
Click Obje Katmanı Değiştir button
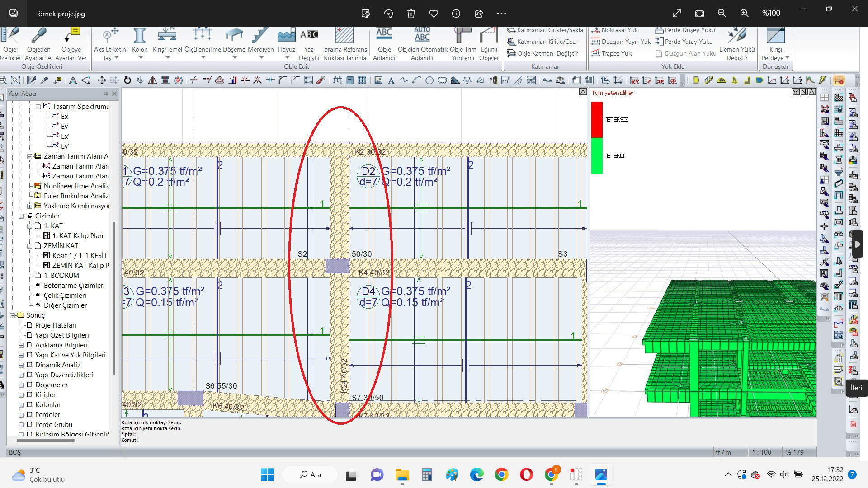point(542,53)
